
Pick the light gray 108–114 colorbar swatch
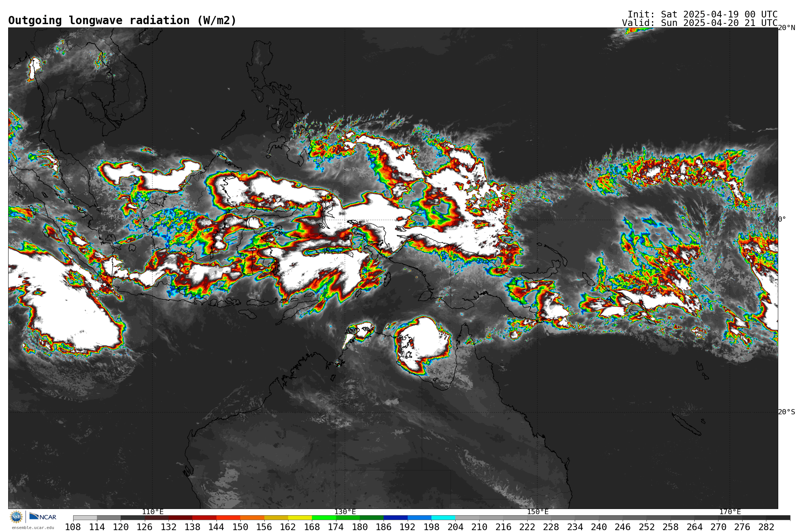(85, 518)
